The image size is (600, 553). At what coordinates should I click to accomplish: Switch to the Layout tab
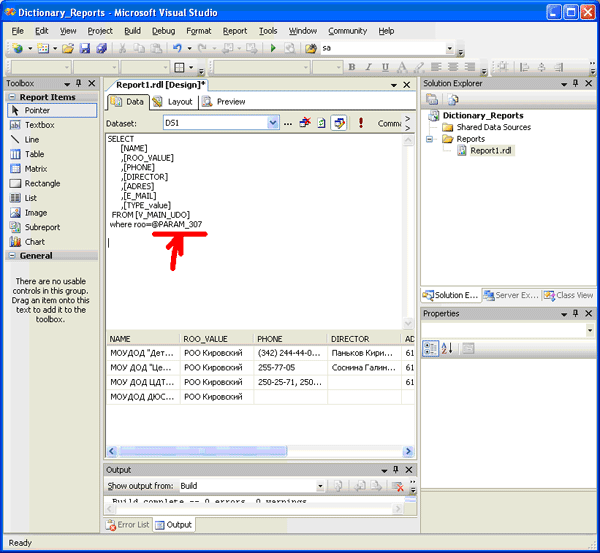click(x=173, y=102)
